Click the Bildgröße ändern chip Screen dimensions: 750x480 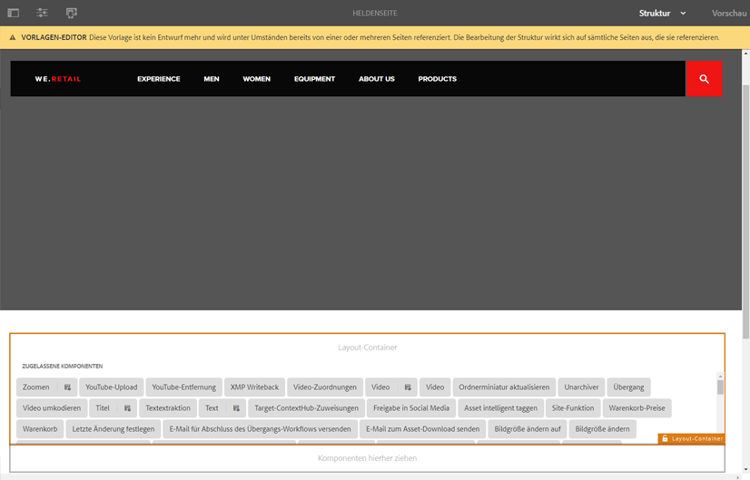602,429
